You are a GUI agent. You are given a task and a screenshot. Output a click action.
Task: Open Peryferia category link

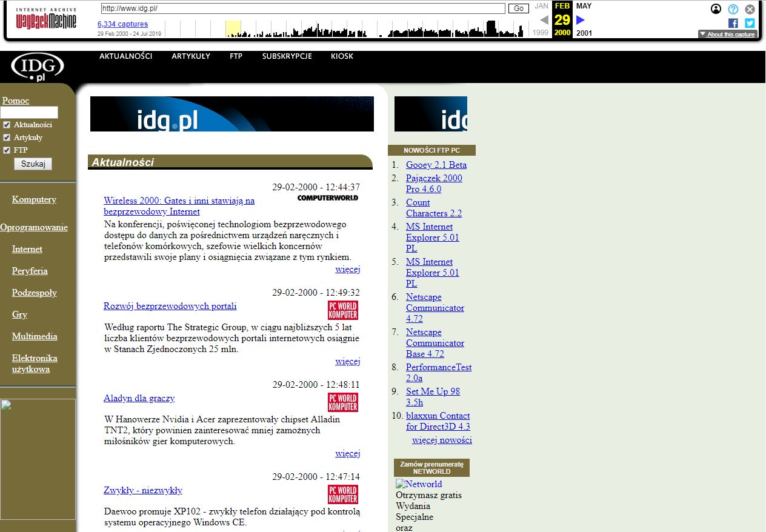click(x=30, y=271)
